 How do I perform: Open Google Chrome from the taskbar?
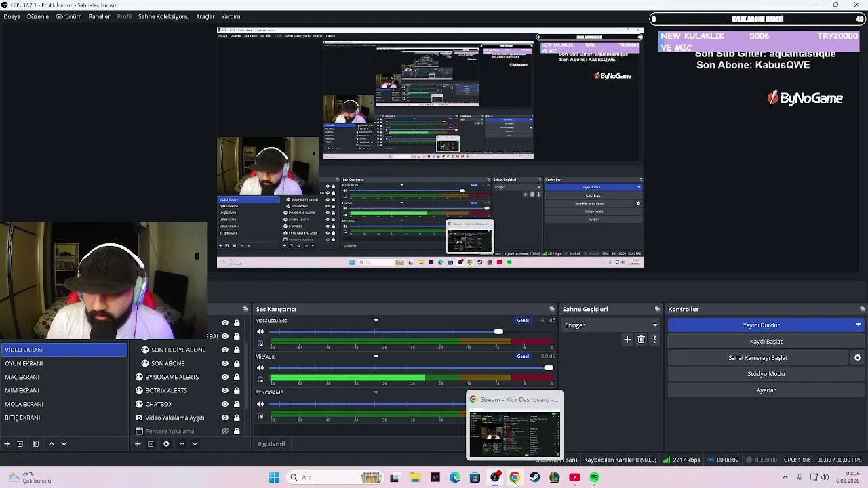click(515, 477)
